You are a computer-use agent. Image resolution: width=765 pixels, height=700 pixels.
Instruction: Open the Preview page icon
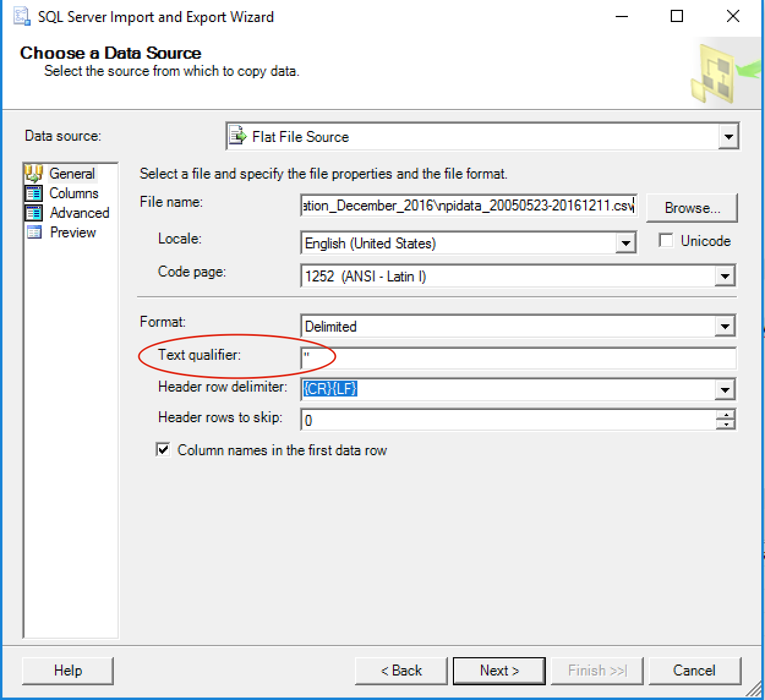coord(35,233)
